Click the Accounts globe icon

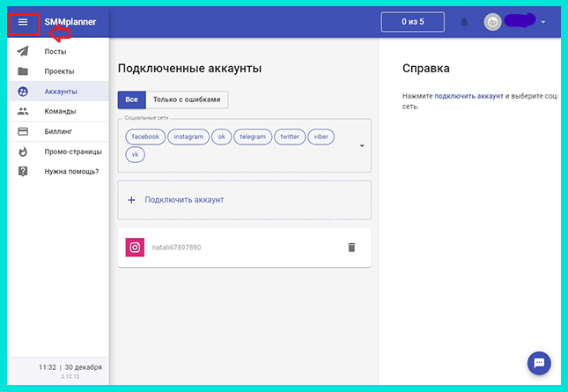tap(23, 92)
